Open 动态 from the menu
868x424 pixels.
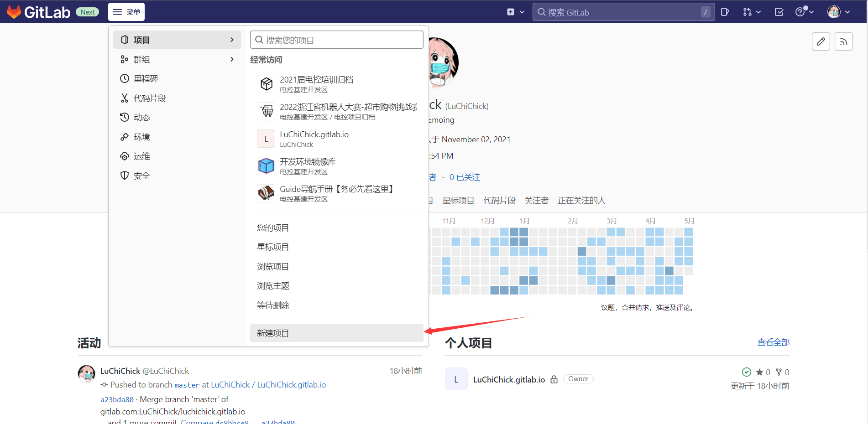177,117
